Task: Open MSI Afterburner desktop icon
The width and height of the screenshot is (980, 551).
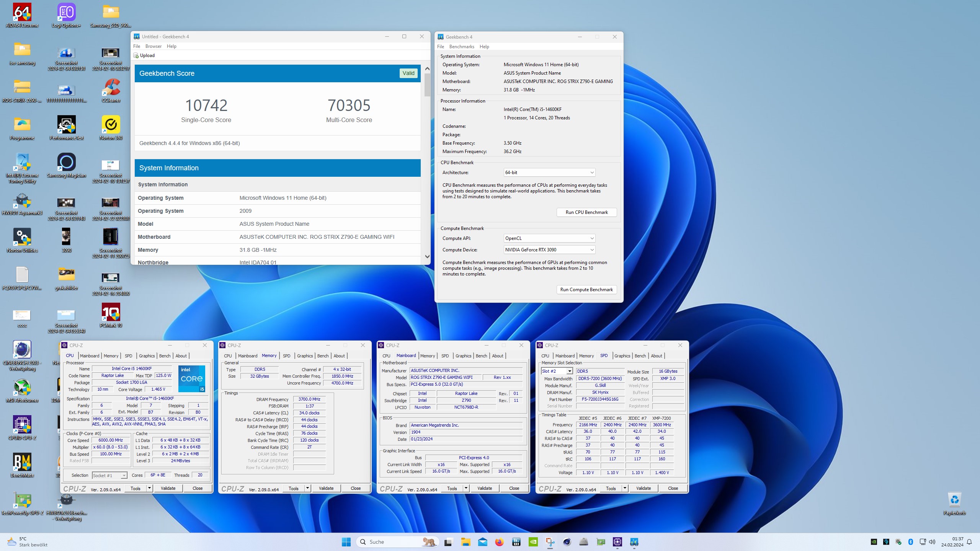Action: (x=22, y=390)
